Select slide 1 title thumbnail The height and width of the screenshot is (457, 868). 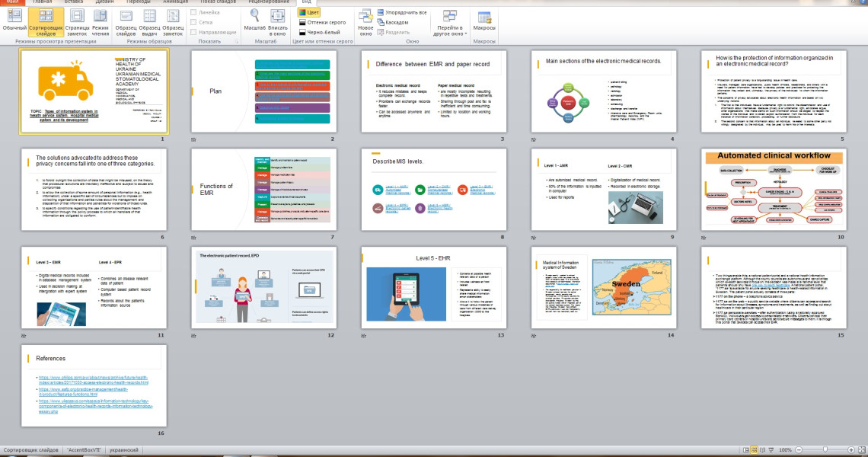(94, 91)
